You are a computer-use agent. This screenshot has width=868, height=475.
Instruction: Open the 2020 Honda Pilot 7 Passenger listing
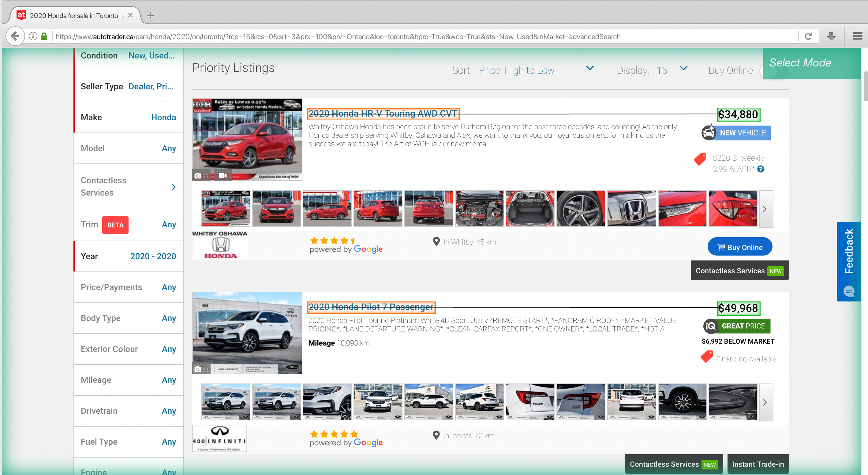tap(371, 307)
